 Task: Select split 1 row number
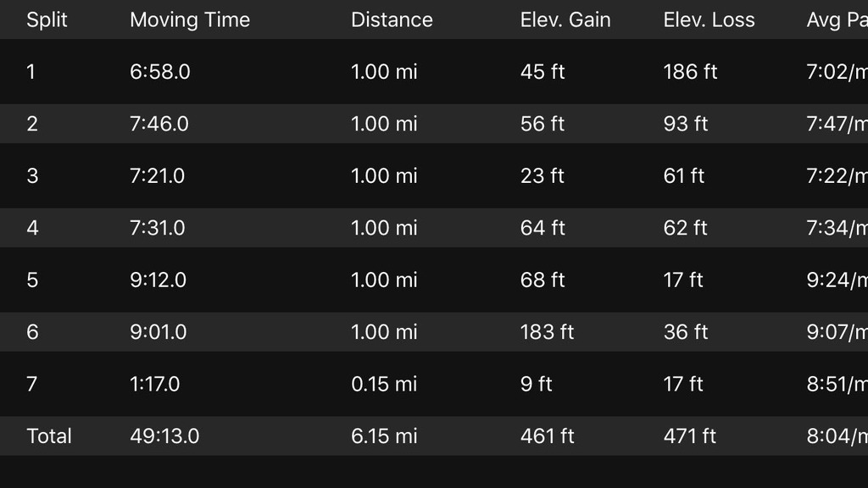(x=31, y=72)
